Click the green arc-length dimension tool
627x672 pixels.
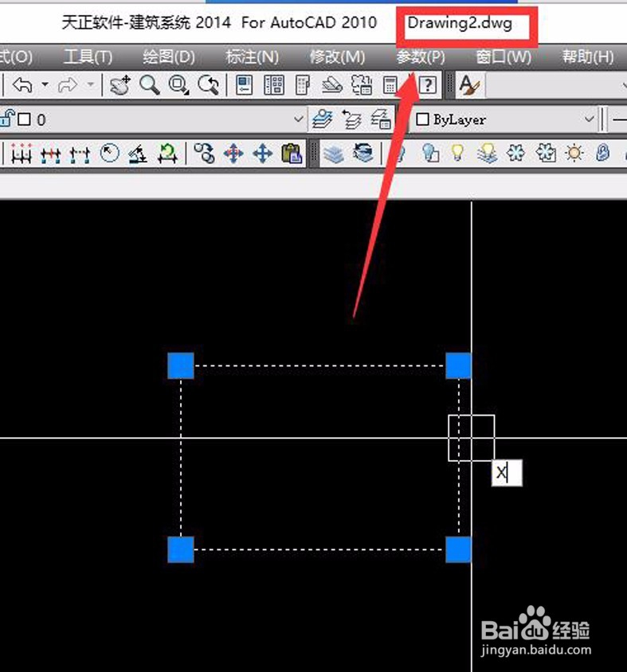[167, 154]
